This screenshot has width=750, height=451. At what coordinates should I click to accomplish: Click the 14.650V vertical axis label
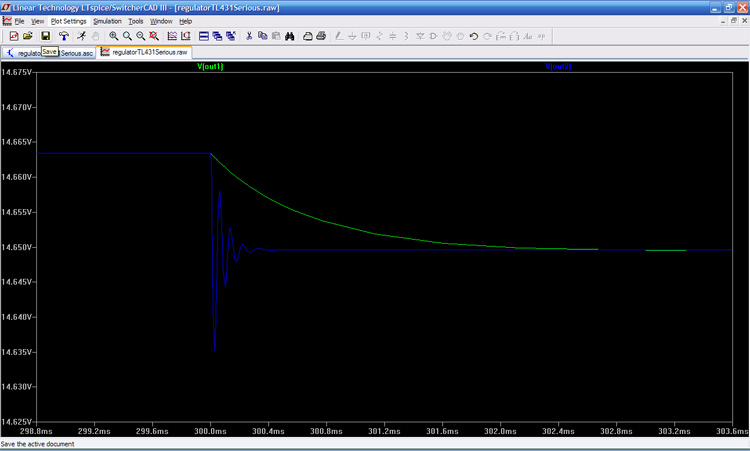click(x=16, y=247)
